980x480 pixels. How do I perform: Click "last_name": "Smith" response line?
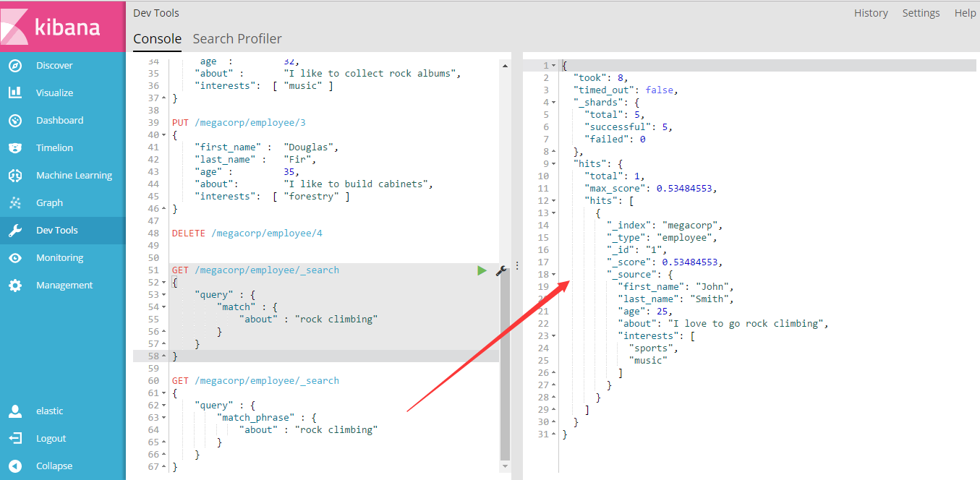(676, 299)
